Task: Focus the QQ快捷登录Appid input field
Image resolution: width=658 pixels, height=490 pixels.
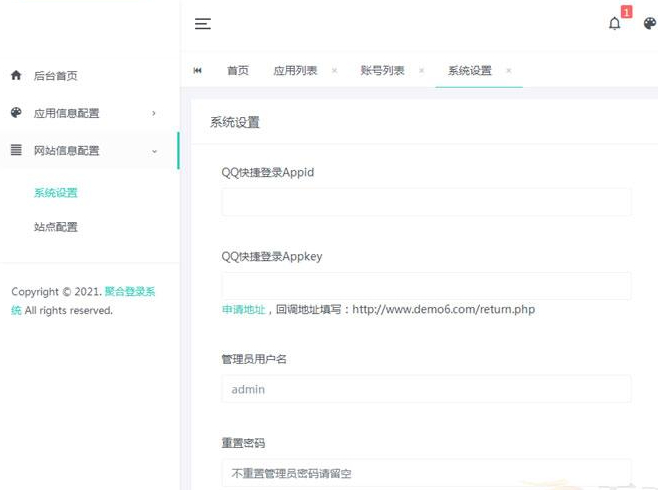Action: 426,202
